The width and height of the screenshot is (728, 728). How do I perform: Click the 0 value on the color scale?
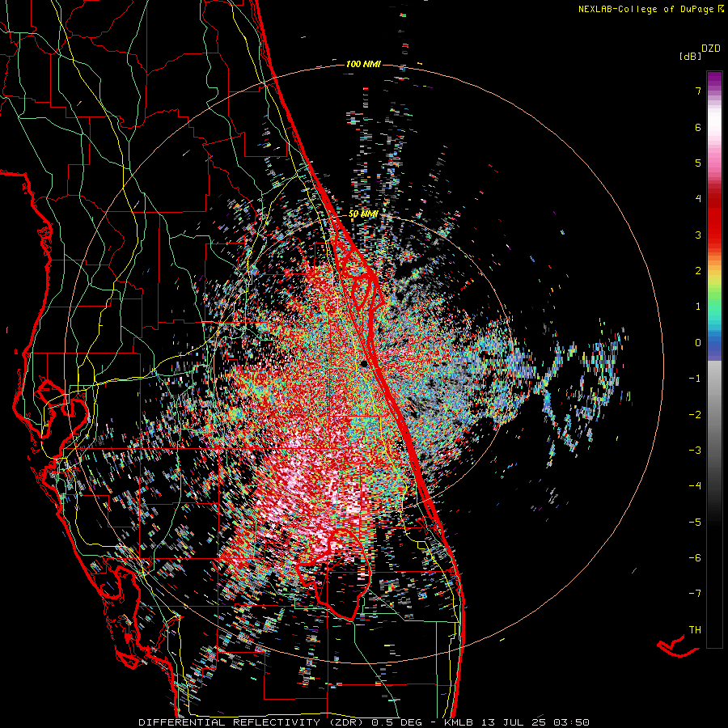[x=698, y=343]
